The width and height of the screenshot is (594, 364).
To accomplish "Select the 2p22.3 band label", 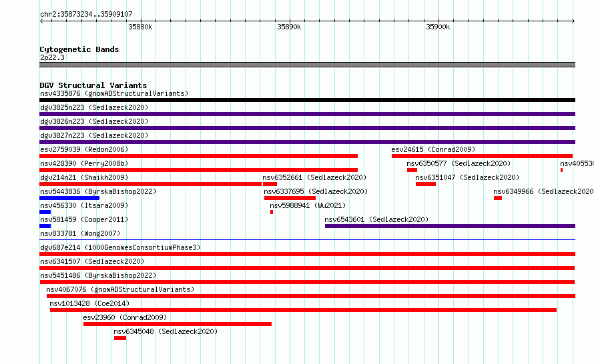I will 52,57.
